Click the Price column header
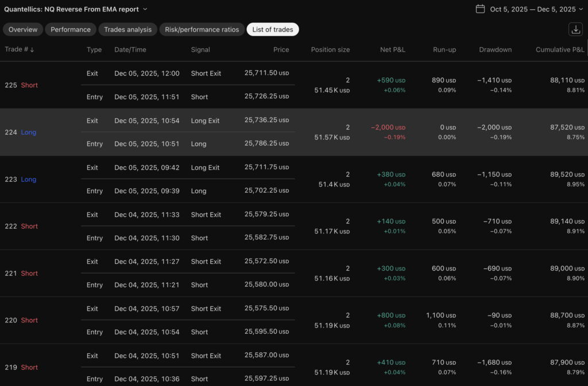The height and width of the screenshot is (386, 588). [281, 50]
